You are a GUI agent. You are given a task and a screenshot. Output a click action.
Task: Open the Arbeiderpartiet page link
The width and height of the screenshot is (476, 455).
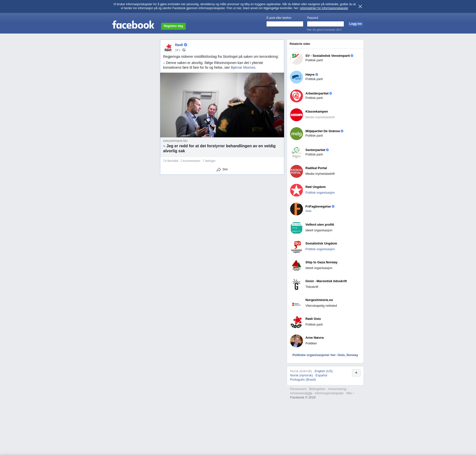(x=317, y=93)
